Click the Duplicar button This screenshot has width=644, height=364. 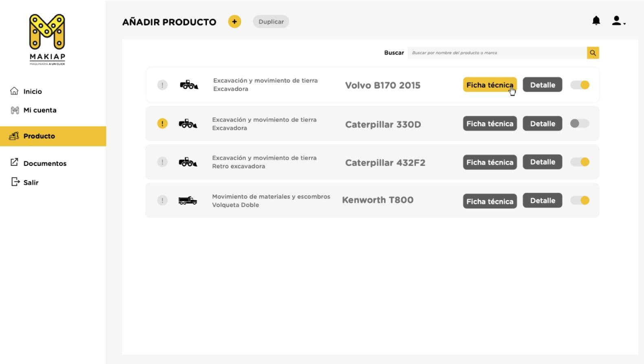(271, 22)
